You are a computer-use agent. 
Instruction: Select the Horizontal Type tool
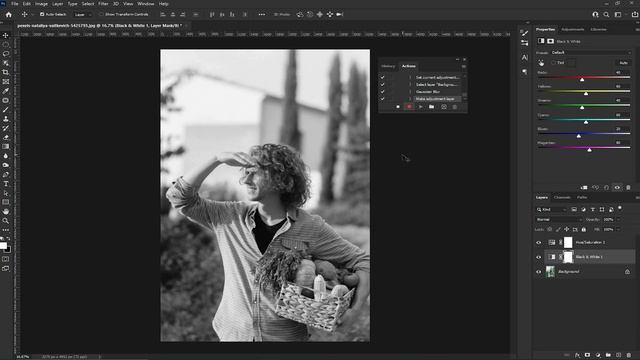pyautogui.click(x=6, y=184)
